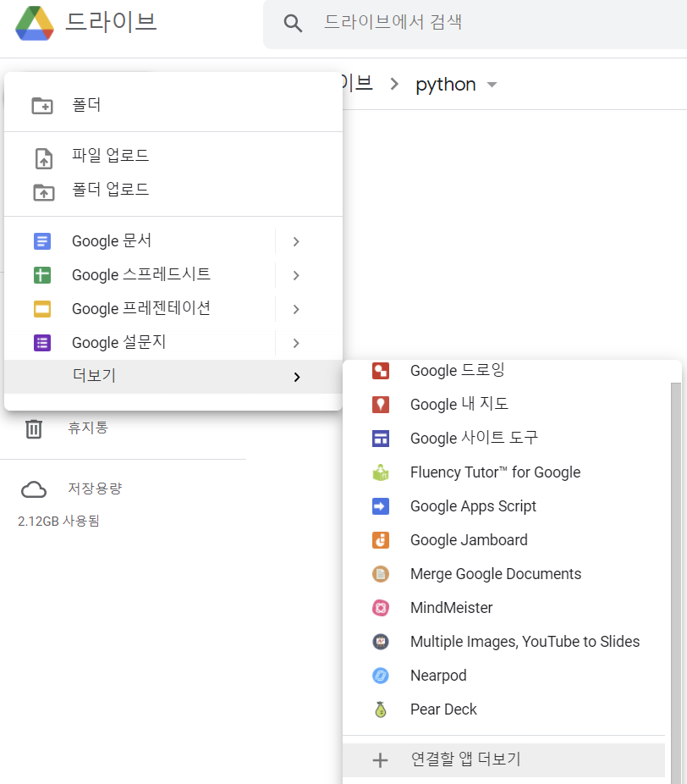The width and height of the screenshot is (687, 784).
Task: Click the green Google Sheets icon
Action: coord(42,275)
